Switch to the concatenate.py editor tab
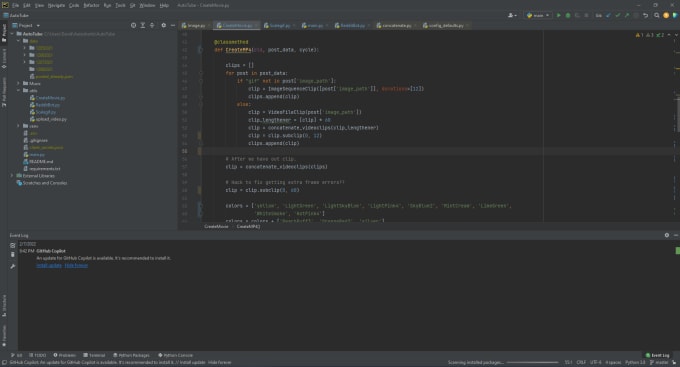680x367 pixels. coord(396,26)
